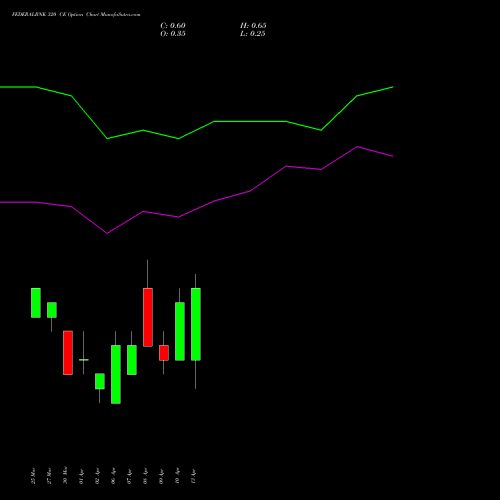
Task: Select the 01 Apr doji candlestick
Action: tap(84, 360)
